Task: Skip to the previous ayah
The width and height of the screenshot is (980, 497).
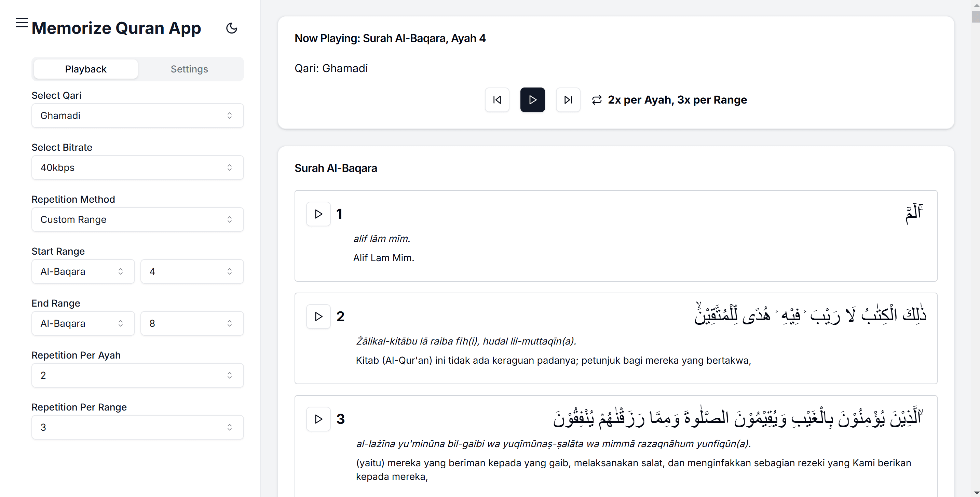Action: (x=497, y=100)
